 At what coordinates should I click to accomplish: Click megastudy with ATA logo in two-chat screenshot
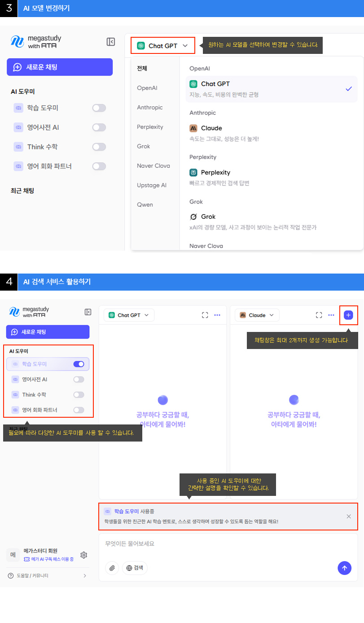(x=29, y=312)
